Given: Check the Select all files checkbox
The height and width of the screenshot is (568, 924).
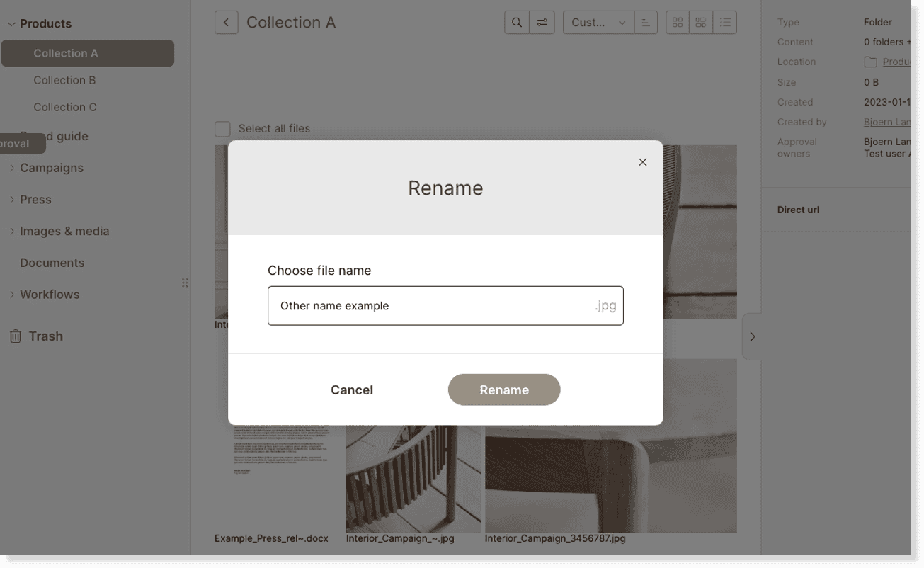Looking at the screenshot, I should pyautogui.click(x=222, y=128).
